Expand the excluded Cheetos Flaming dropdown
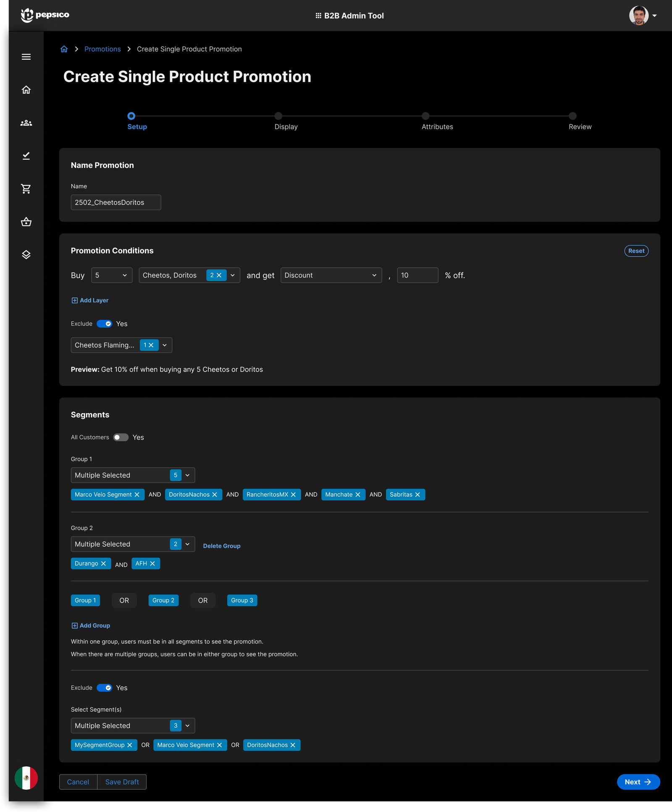This screenshot has width=672, height=812. coord(165,345)
